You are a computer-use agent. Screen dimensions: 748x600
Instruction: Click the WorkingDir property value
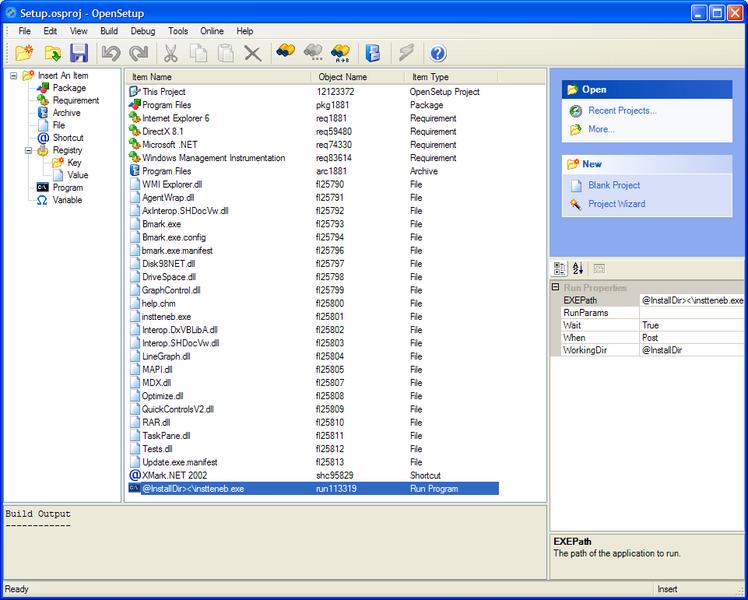tap(692, 350)
